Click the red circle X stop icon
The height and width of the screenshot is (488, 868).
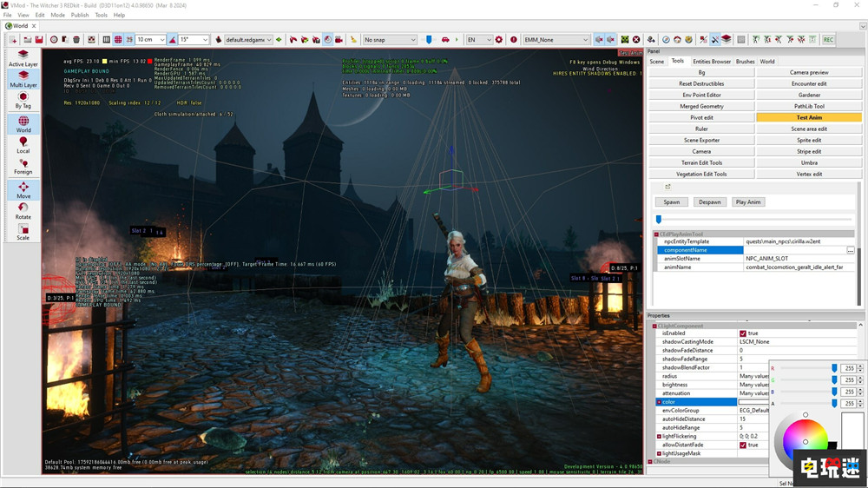point(636,40)
